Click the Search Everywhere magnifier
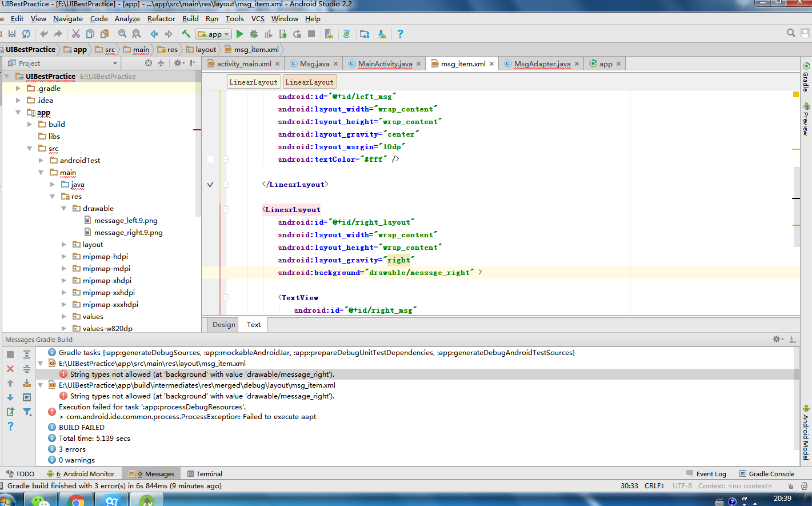812x506 pixels. click(791, 33)
